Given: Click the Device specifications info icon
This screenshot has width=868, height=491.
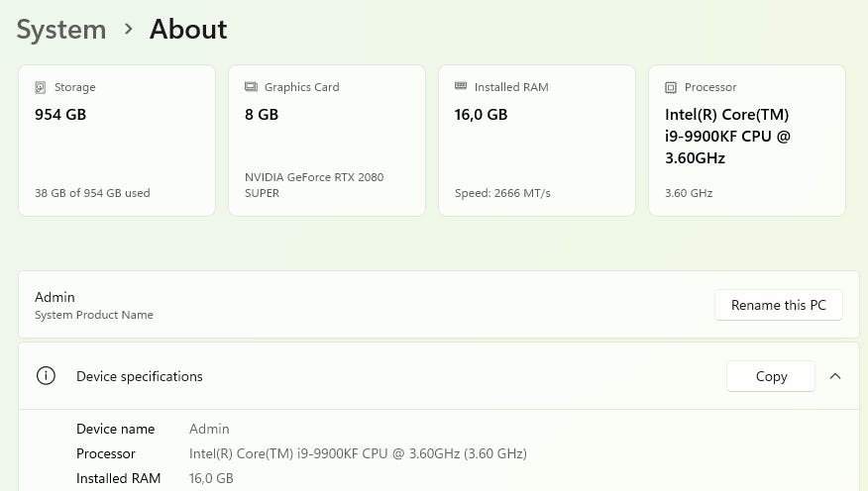Looking at the screenshot, I should point(46,376).
